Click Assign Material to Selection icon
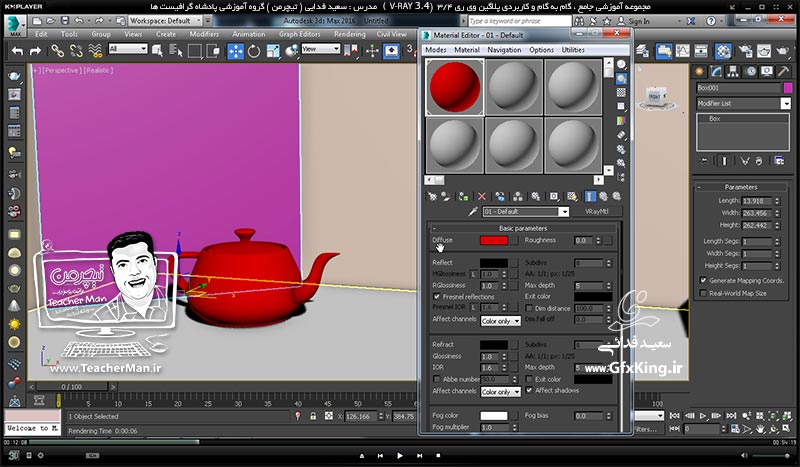 pyautogui.click(x=463, y=196)
